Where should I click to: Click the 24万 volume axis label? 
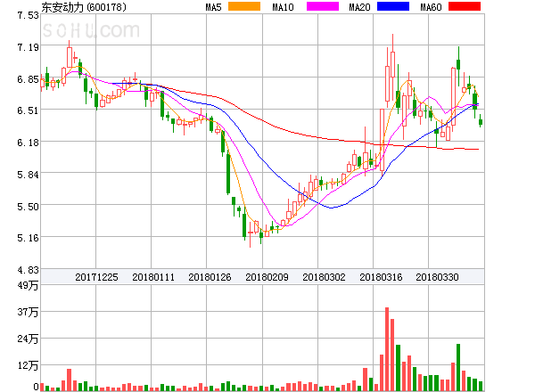[x=28, y=339]
